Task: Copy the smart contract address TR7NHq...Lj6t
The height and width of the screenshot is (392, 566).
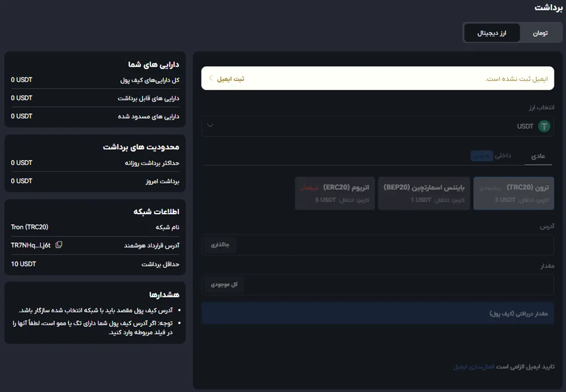Action: point(59,244)
